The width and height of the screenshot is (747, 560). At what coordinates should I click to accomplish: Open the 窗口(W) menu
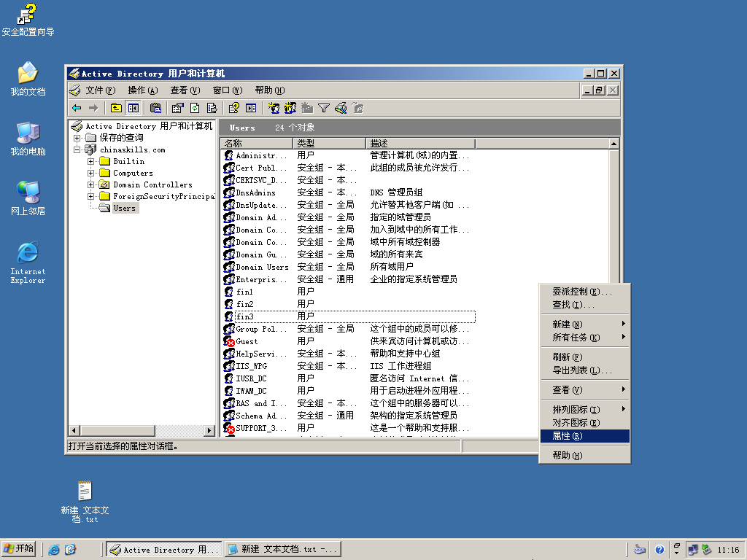(228, 90)
